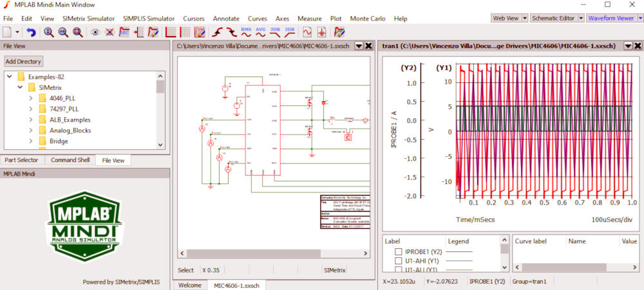This screenshot has width=644, height=290.
Task: Click the Add Directory button
Action: [23, 61]
